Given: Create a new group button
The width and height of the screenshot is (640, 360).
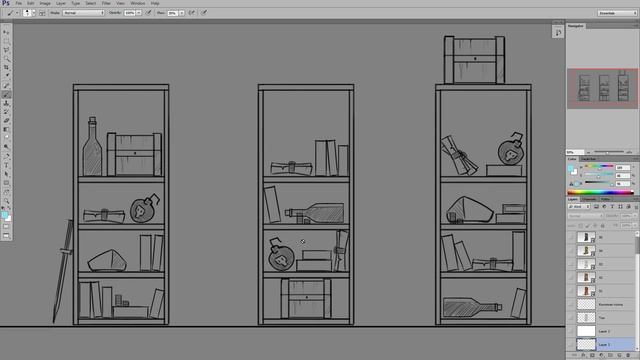Looking at the screenshot, I should [610, 356].
